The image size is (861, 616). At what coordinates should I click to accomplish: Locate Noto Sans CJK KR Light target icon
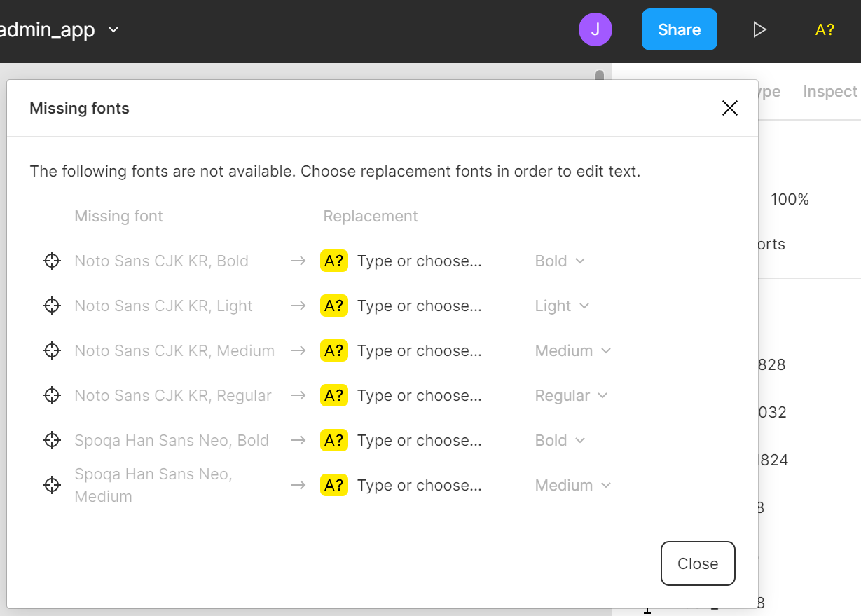click(52, 306)
